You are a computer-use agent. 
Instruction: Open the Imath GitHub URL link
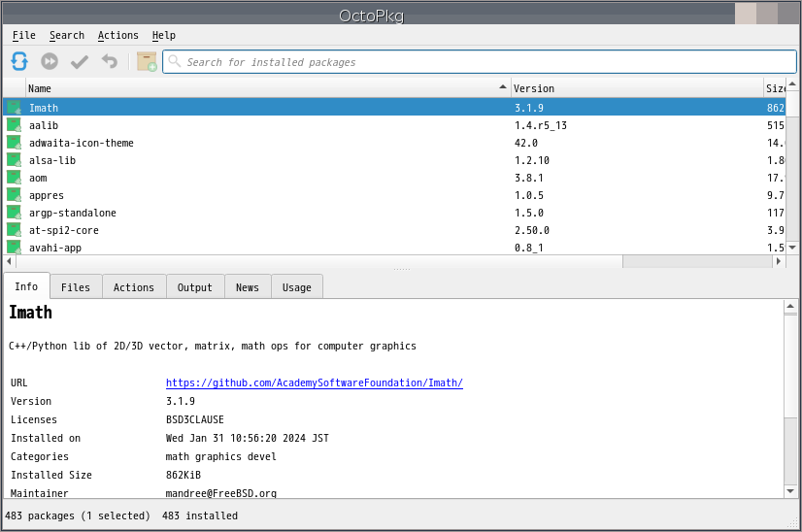pyautogui.click(x=314, y=382)
